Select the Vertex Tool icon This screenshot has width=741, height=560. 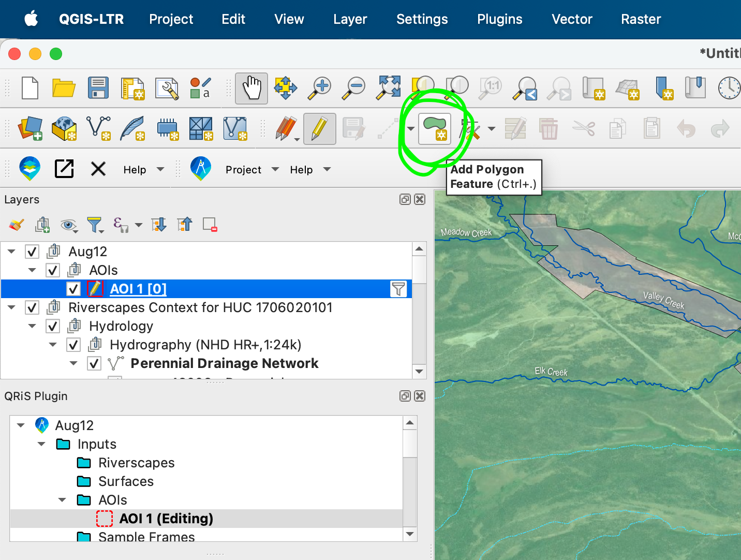470,128
